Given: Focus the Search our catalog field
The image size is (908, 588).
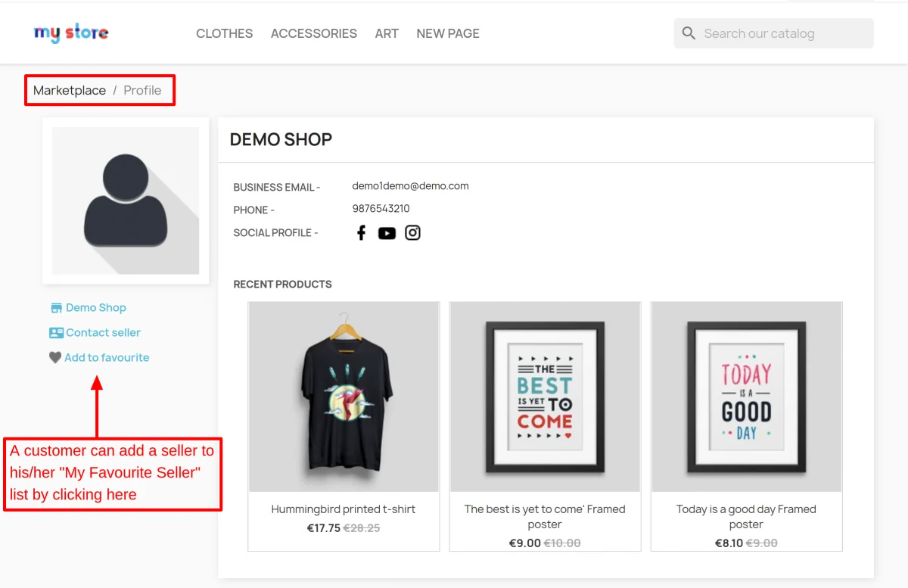Looking at the screenshot, I should (783, 33).
